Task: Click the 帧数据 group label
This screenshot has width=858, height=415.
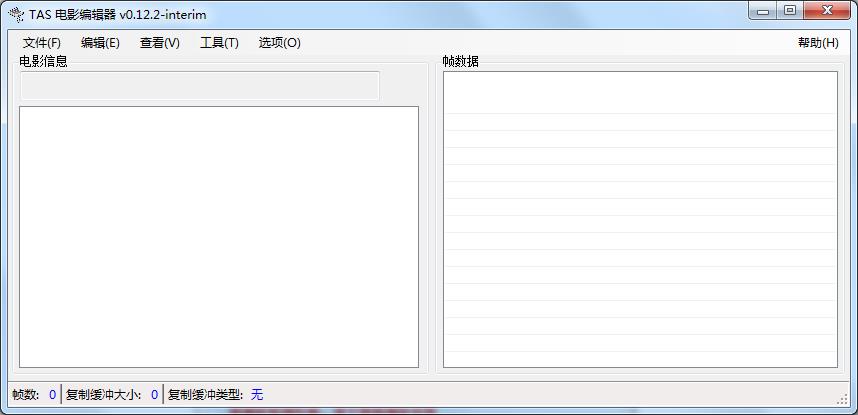Action: point(461,61)
